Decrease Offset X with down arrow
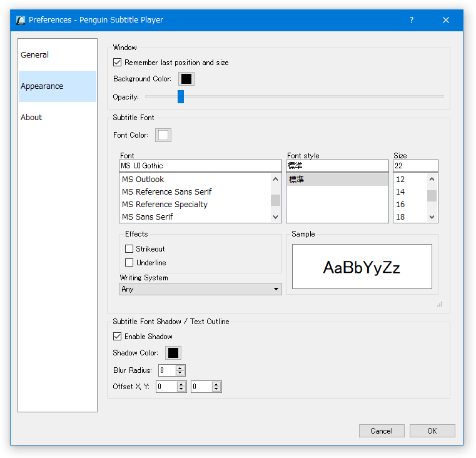Viewport: 476px width, 458px height. 181,389
